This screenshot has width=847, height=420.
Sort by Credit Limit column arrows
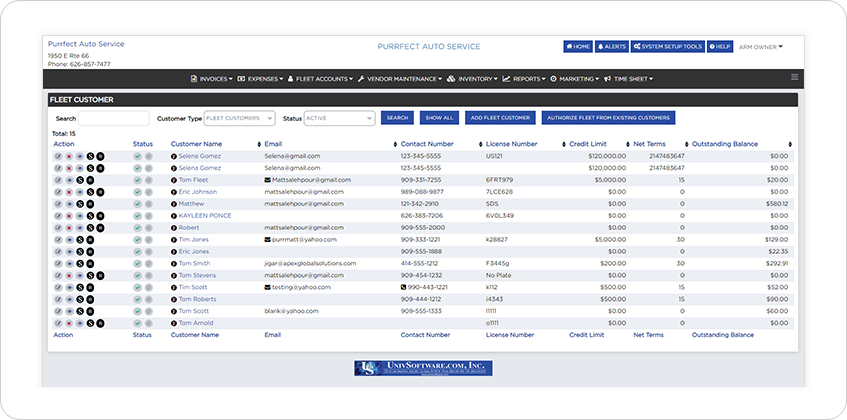[x=628, y=145]
